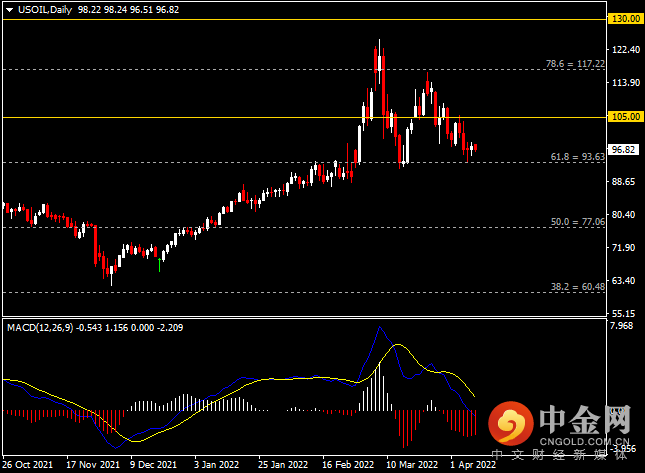Click the triangle arrow beside USOIL.Daily
Image resolution: width=645 pixels, height=473 pixels.
pos(8,7)
